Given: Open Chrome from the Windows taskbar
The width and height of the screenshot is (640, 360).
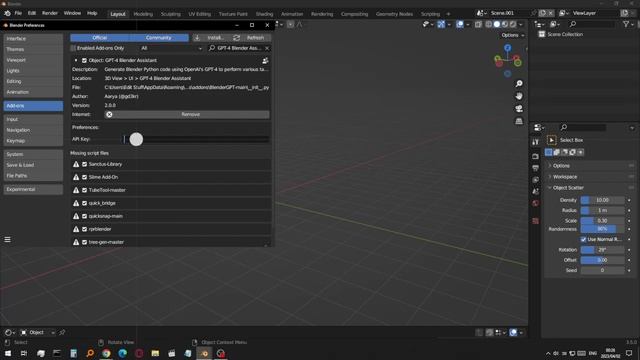Looking at the screenshot, I should click(x=106, y=353).
